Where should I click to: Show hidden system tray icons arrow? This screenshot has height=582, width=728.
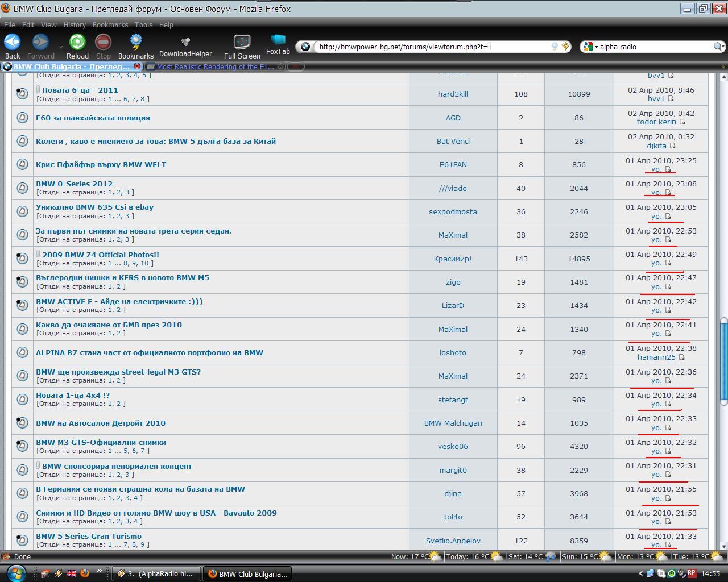click(640, 573)
